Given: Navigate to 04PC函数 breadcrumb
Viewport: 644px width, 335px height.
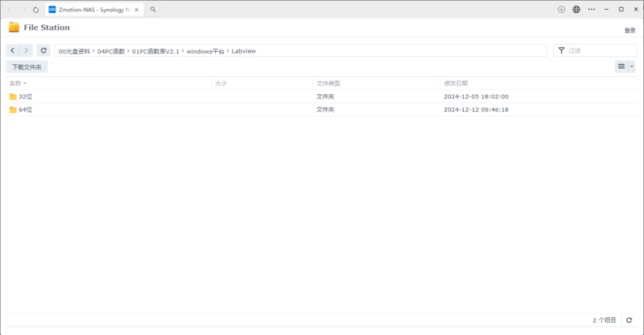Looking at the screenshot, I should coord(111,51).
